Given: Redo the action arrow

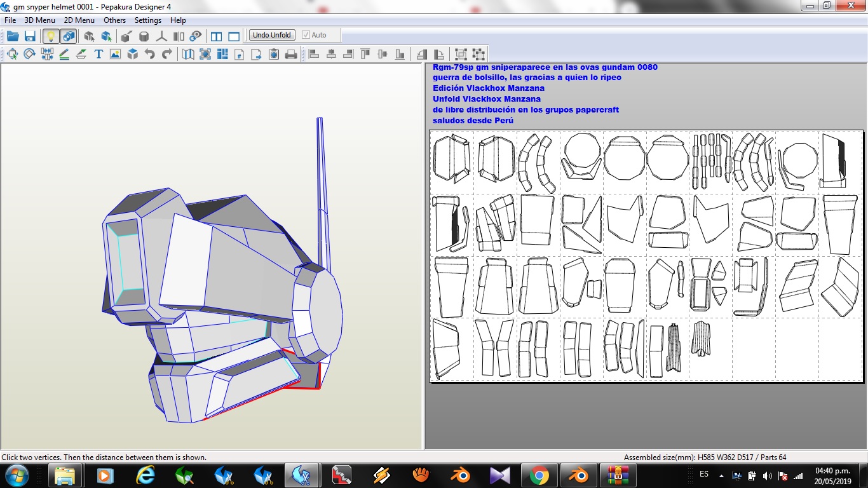Looking at the screenshot, I should tap(167, 54).
